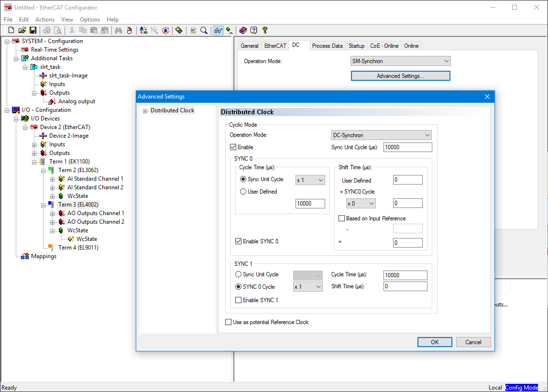This screenshot has height=392, width=548.
Task: Click the purple help book icon
Action: [x=243, y=31]
